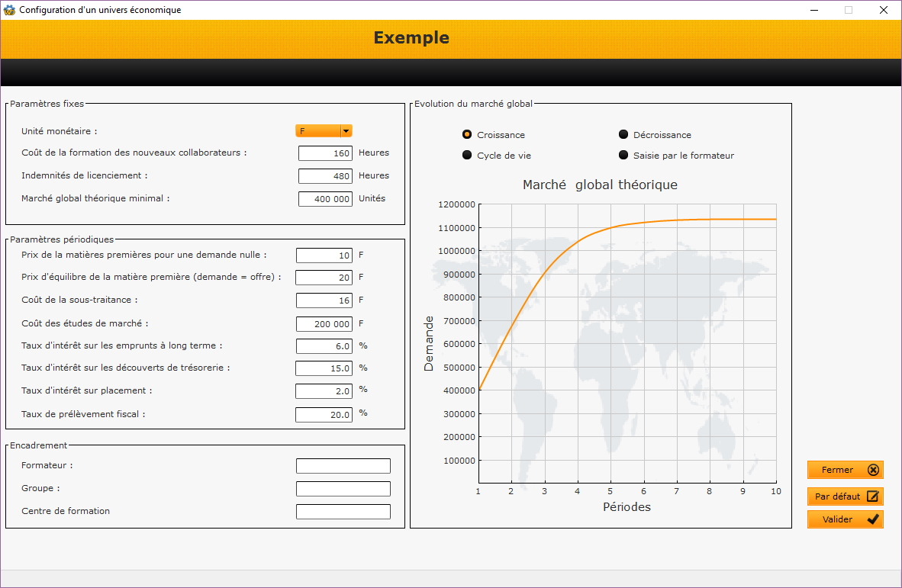Click the 'Exemple' header title
This screenshot has height=588, width=902.
click(411, 37)
